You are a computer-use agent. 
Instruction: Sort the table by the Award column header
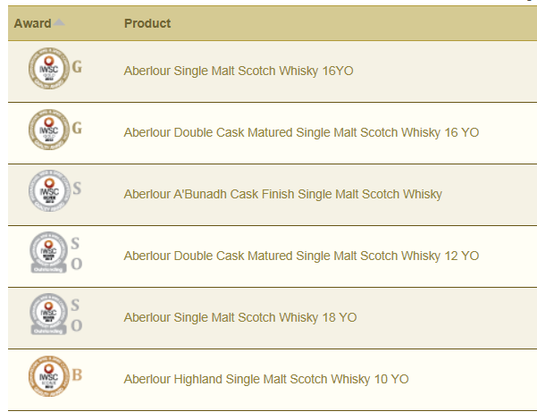point(33,23)
